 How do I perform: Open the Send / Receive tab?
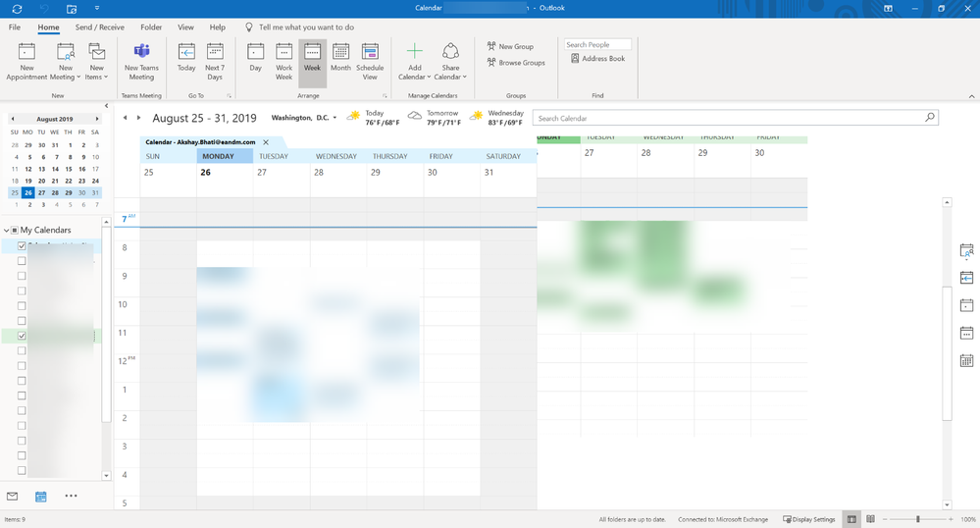point(99,27)
